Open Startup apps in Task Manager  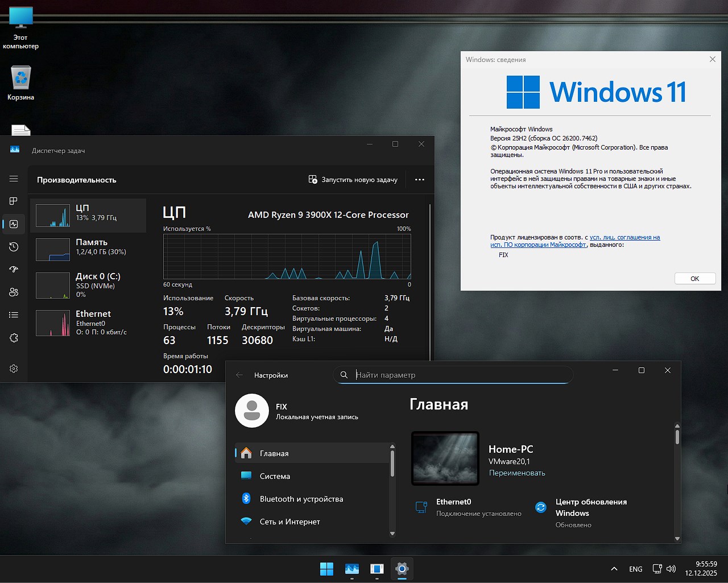(14, 269)
